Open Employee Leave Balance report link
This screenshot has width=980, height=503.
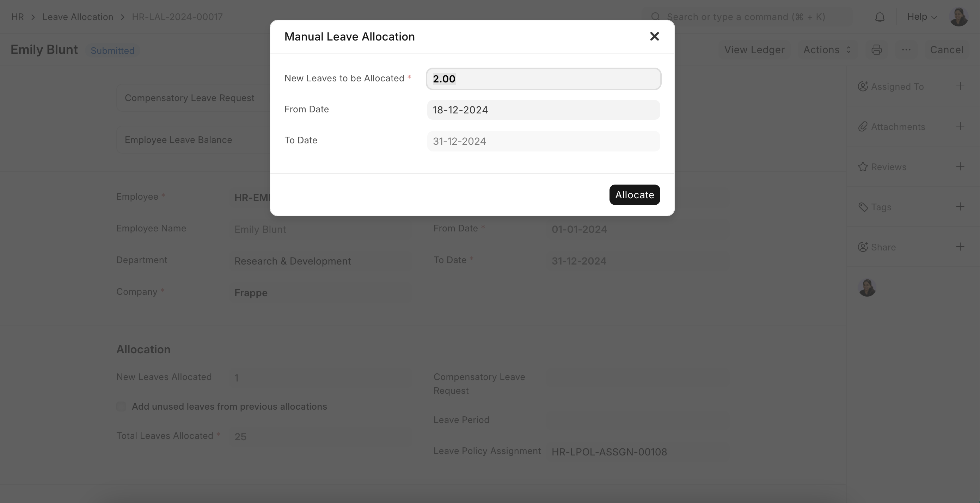click(178, 139)
